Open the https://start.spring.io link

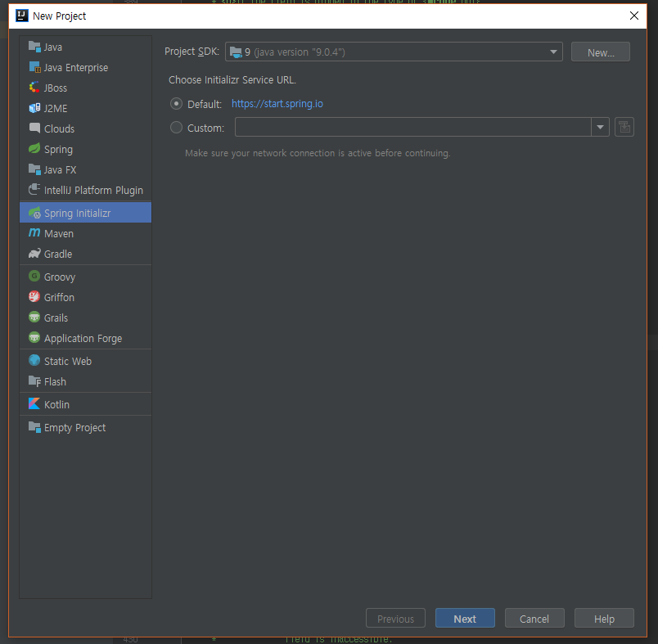(x=277, y=104)
